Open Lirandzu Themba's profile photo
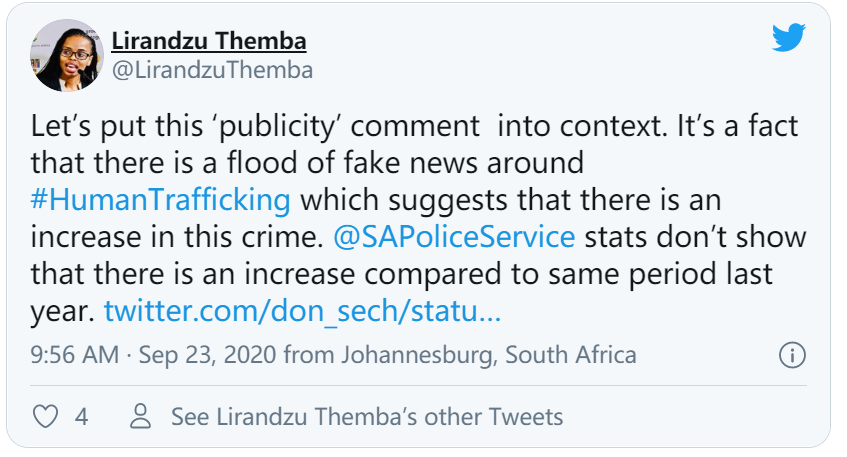847x457 pixels. (68, 55)
